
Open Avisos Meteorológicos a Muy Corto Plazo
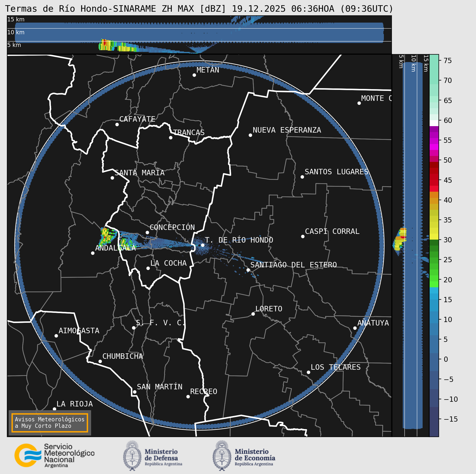(x=50, y=423)
